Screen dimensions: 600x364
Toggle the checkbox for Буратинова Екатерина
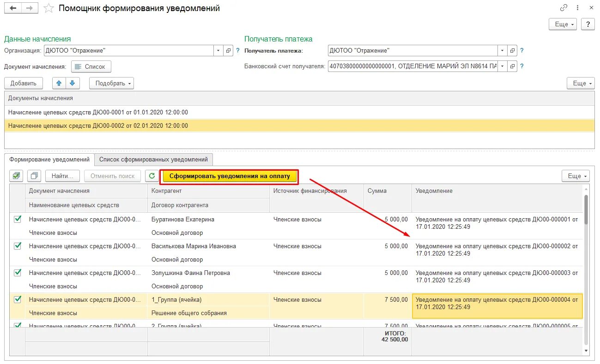[x=18, y=220]
